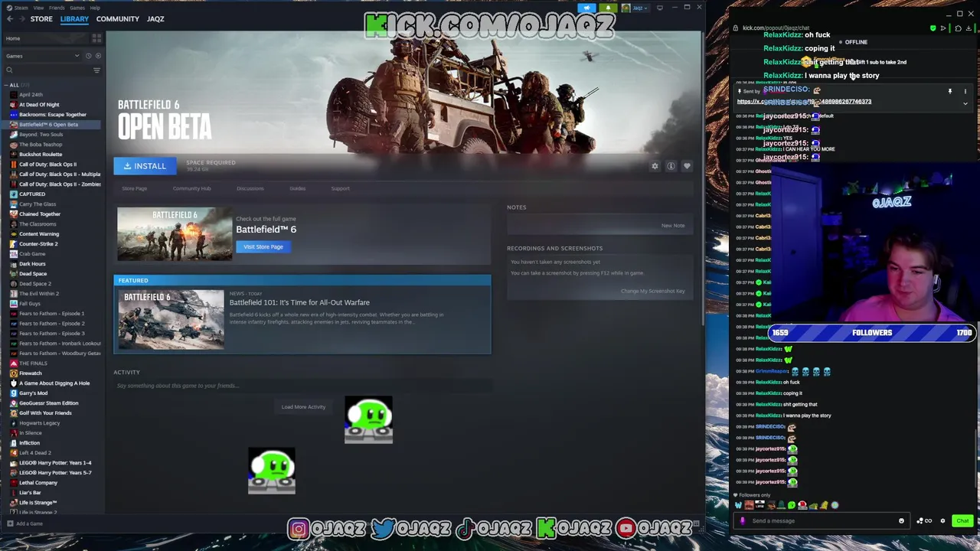
Task: Select Lethal Company in games list
Action: pyautogui.click(x=38, y=483)
